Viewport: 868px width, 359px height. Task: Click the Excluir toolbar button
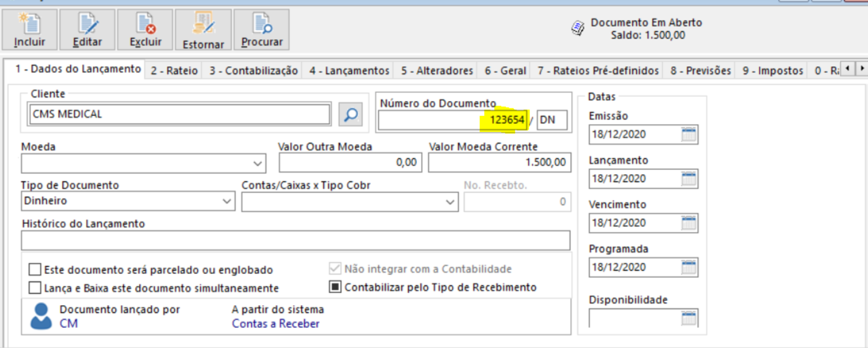145,30
